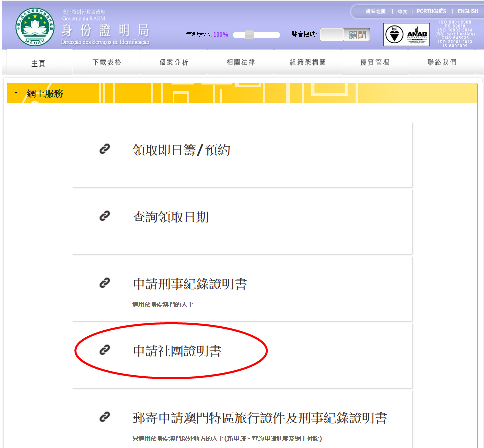Toggle the 聲音協助 sound assistance switch
The width and height of the screenshot is (484, 448).
(345, 34)
